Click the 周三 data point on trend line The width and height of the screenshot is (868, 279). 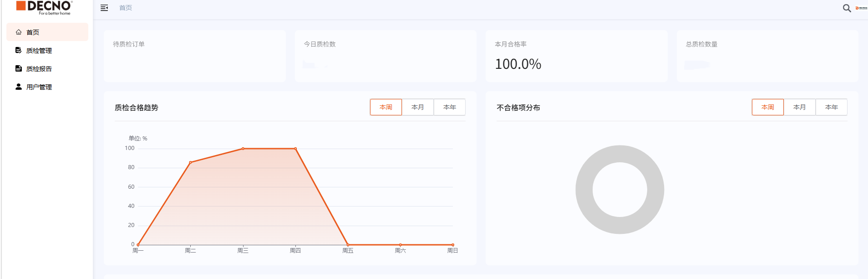pos(243,149)
